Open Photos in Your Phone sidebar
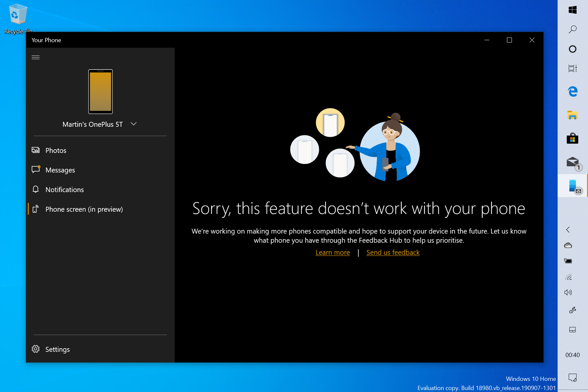Viewport: 588px width, 392px height. pos(56,150)
